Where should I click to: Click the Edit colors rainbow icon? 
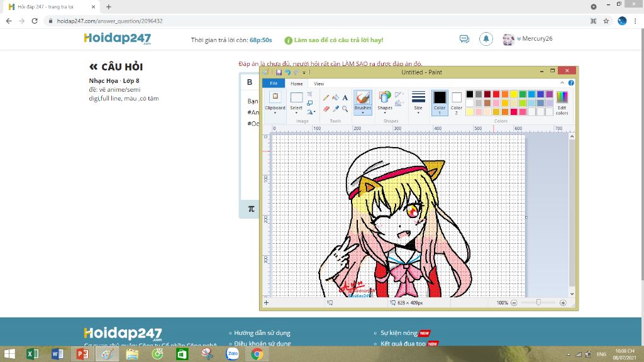point(562,97)
